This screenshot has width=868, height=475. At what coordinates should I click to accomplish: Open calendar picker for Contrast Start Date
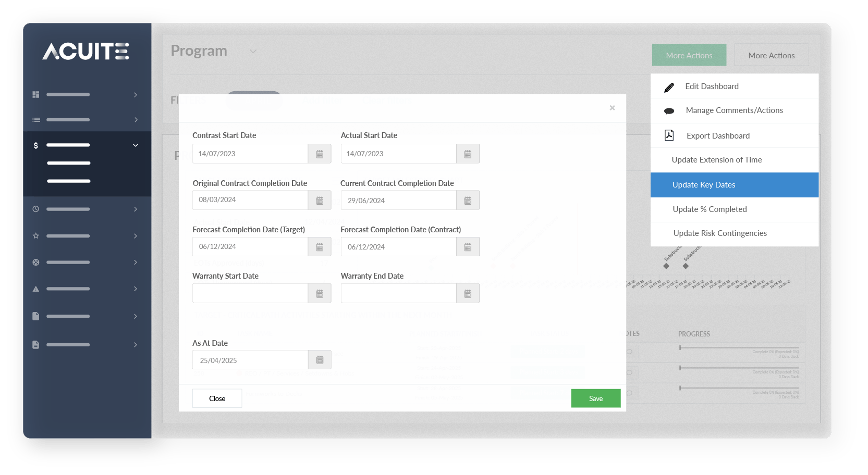tap(320, 154)
